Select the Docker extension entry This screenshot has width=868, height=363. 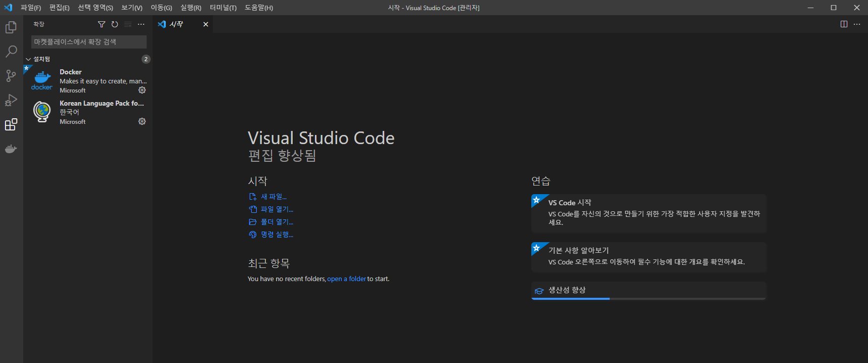click(x=88, y=81)
